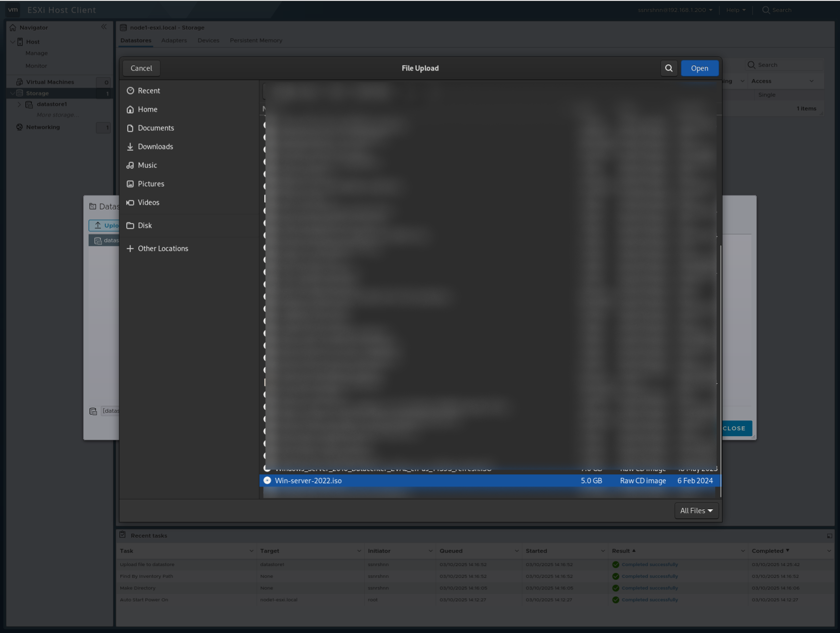Open Networking from the Navigator sidebar icon

[x=19, y=127]
